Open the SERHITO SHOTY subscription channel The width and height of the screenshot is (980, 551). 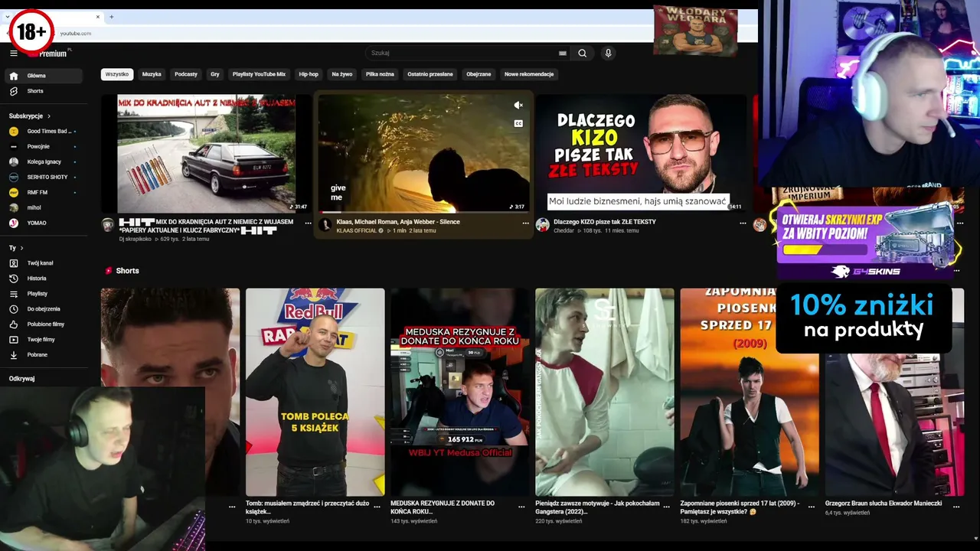[x=44, y=178]
